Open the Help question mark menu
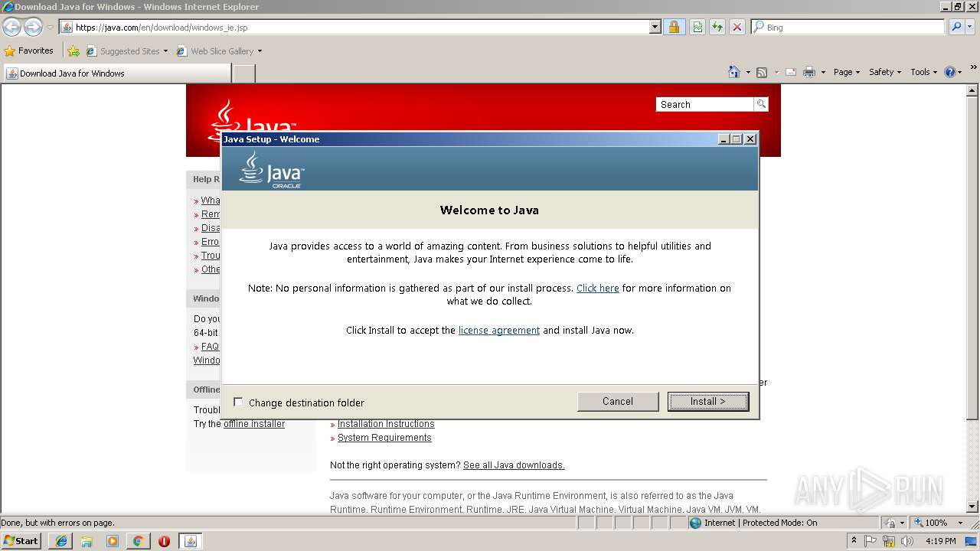Image resolution: width=980 pixels, height=551 pixels. 953,72
